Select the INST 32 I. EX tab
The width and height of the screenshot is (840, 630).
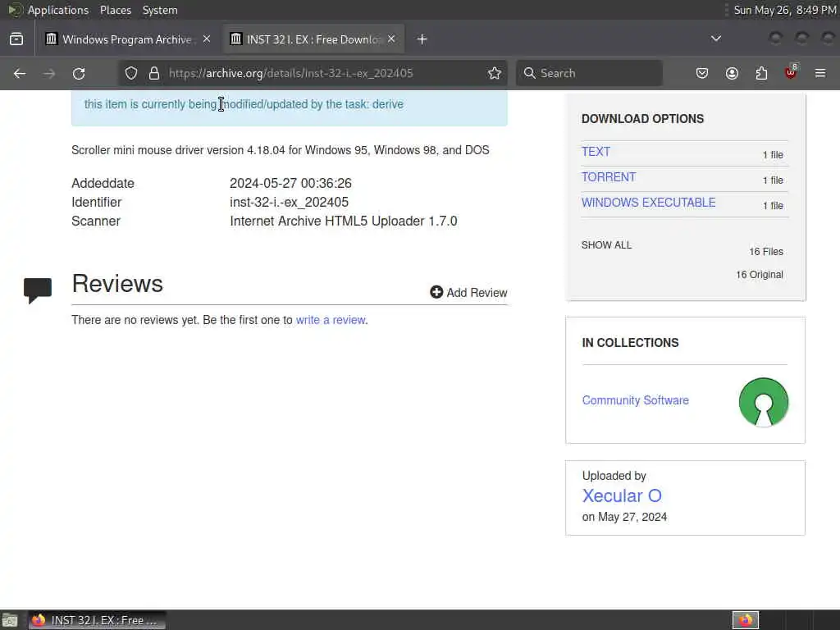pyautogui.click(x=313, y=39)
